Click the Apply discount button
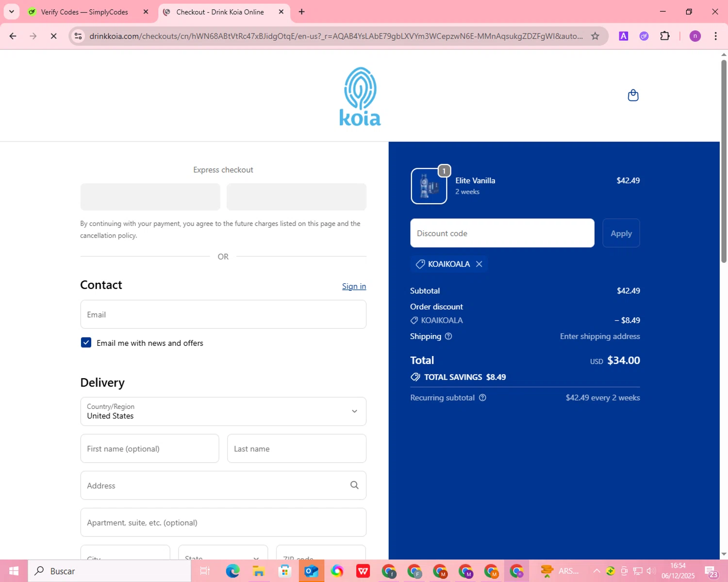728x582 pixels. pyautogui.click(x=621, y=233)
